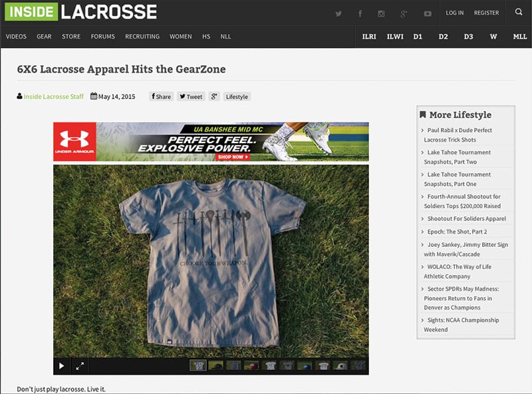Tweet this article

[x=191, y=97]
